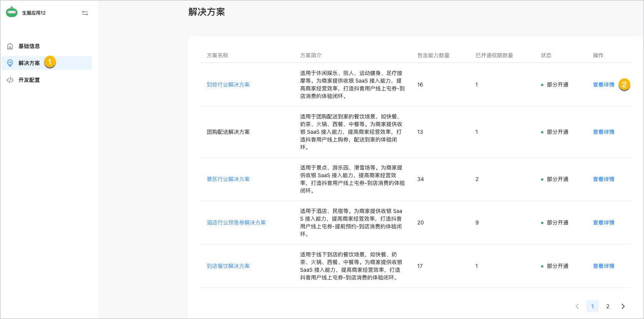Click the home icon beside 基础信息
Image resolution: width=644 pixels, height=319 pixels.
pyautogui.click(x=10, y=46)
